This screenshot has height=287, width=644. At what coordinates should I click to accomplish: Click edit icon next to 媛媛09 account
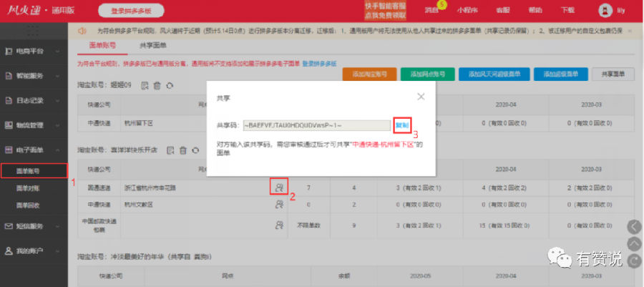pyautogui.click(x=145, y=85)
